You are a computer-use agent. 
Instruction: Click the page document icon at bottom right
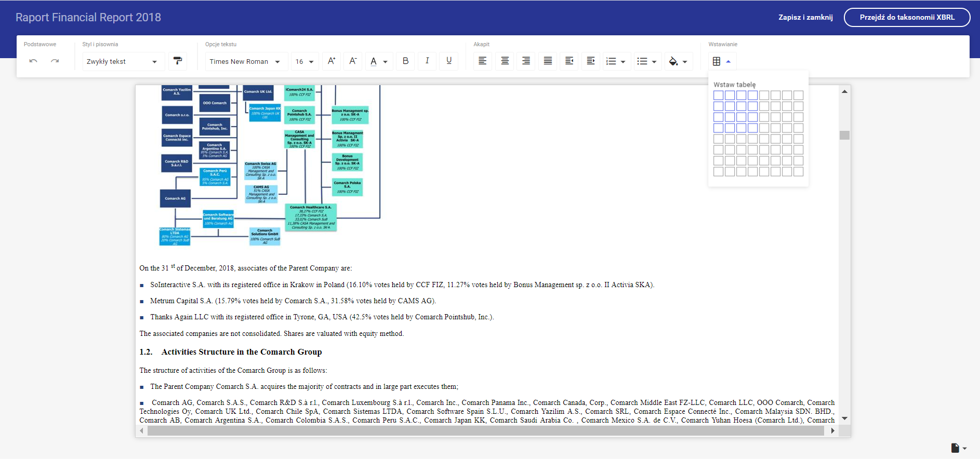click(x=955, y=448)
